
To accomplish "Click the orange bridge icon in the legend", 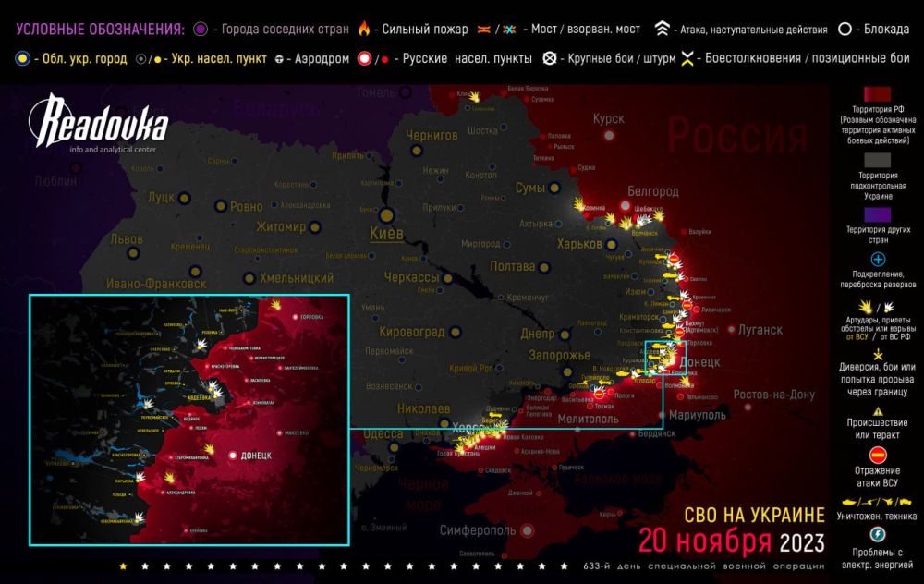I will [x=484, y=29].
